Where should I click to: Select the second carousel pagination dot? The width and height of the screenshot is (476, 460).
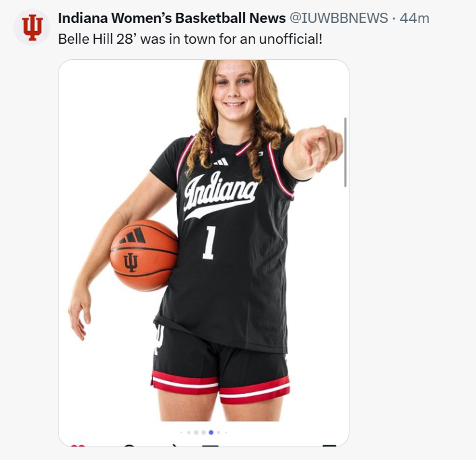189,432
